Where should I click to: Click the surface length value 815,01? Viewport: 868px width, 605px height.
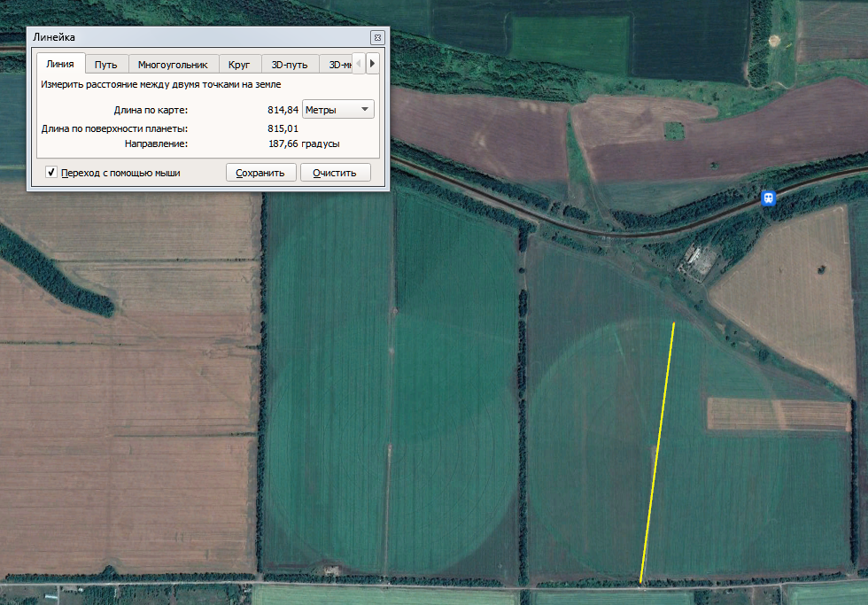click(283, 129)
